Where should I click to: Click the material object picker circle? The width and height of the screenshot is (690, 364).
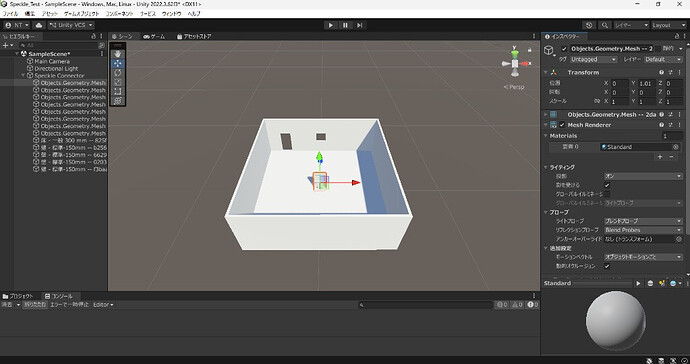[x=675, y=147]
